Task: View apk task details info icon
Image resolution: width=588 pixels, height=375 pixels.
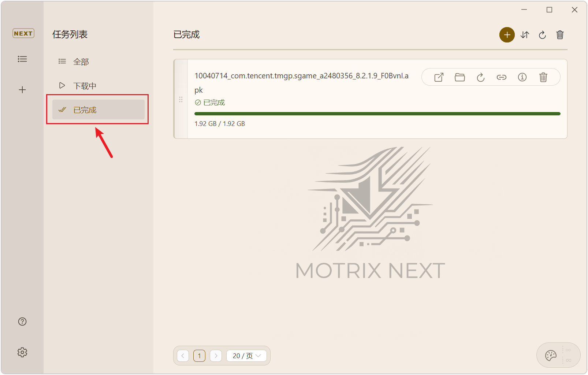Action: pos(522,77)
